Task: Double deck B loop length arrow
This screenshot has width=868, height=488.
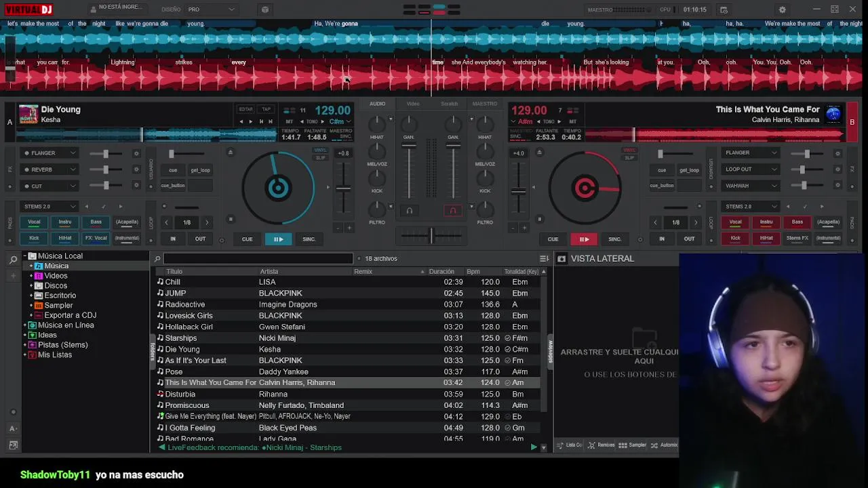Action: pyautogui.click(x=695, y=222)
